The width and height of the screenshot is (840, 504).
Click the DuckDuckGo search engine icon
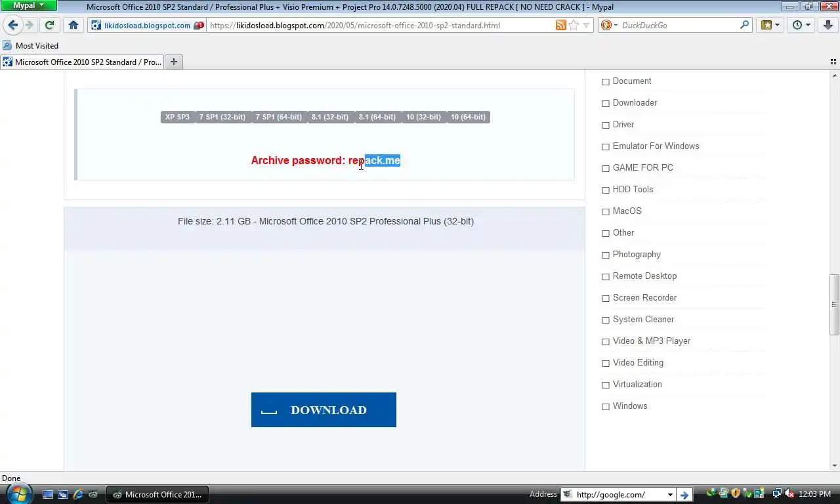[x=606, y=25]
